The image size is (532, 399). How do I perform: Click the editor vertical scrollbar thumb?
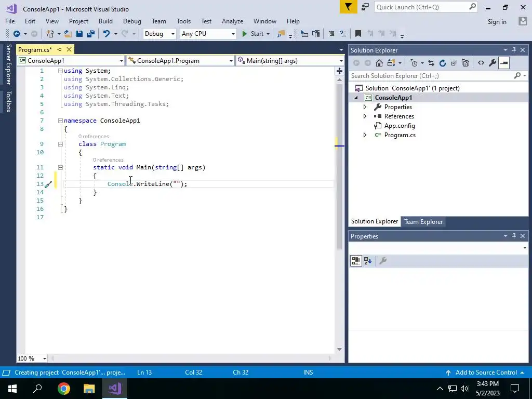point(339,166)
